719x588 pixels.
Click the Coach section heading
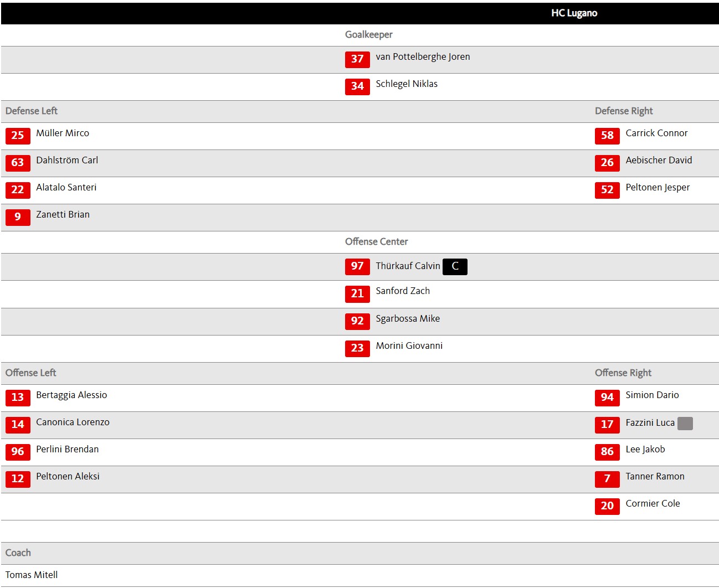[x=18, y=553]
